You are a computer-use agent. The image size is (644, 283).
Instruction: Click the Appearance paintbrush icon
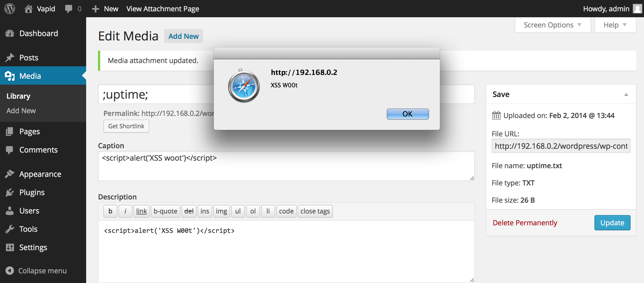click(x=10, y=174)
